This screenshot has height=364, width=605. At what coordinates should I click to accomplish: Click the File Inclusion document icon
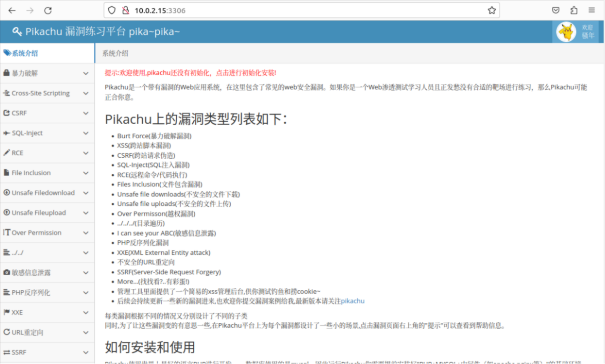(6, 172)
